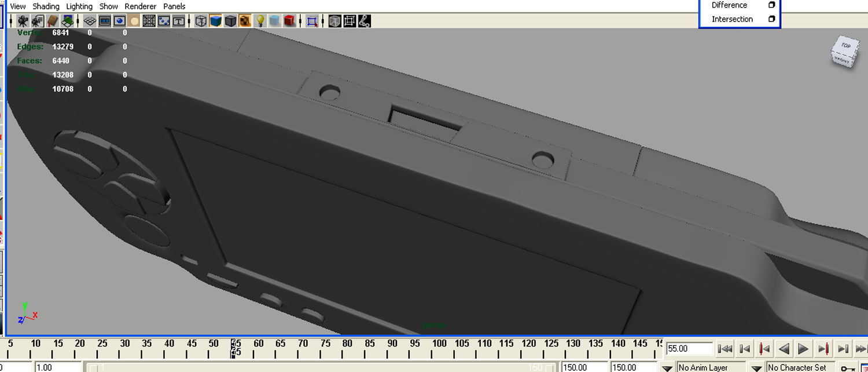Toggle X-Ray Active Components icon
This screenshot has width=868, height=372.
[x=350, y=21]
